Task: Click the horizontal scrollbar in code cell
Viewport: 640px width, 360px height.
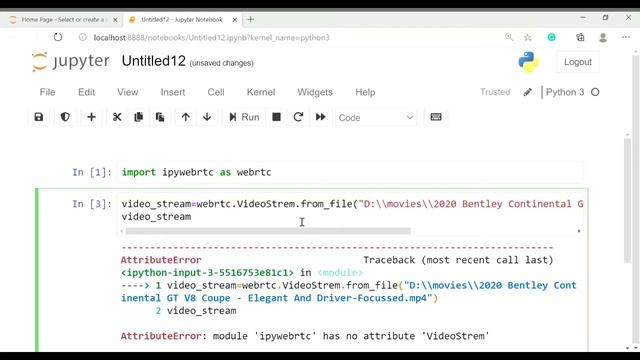Action: pos(268,231)
